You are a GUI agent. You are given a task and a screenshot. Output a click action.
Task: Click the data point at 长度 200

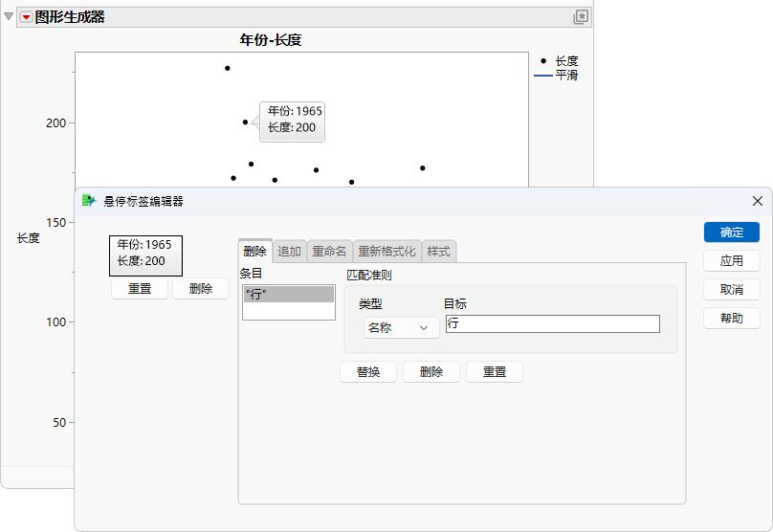pos(245,122)
